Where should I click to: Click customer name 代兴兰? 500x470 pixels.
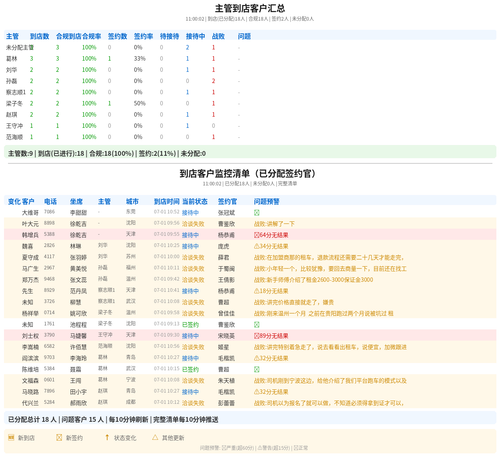[x=30, y=403]
